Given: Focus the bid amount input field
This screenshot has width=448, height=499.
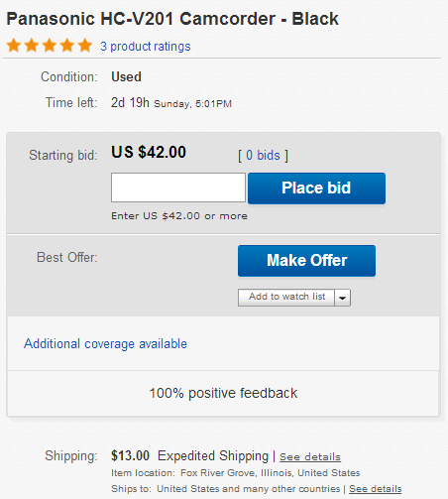Looking at the screenshot, I should point(178,187).
